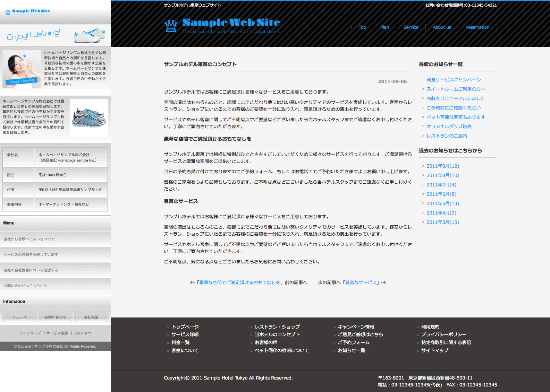Open the ペット可能な客室もあります news link
Viewport: 550px width, 392px height.
pyautogui.click(x=456, y=117)
